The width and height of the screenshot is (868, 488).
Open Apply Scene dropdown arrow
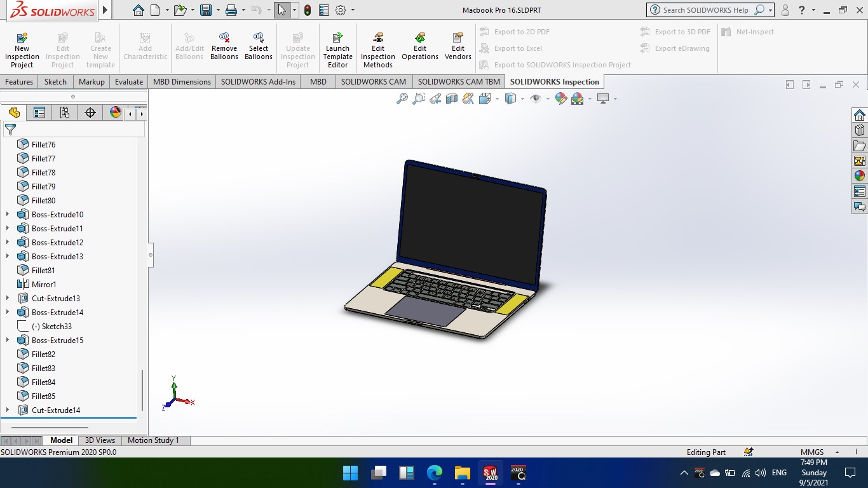coord(590,98)
